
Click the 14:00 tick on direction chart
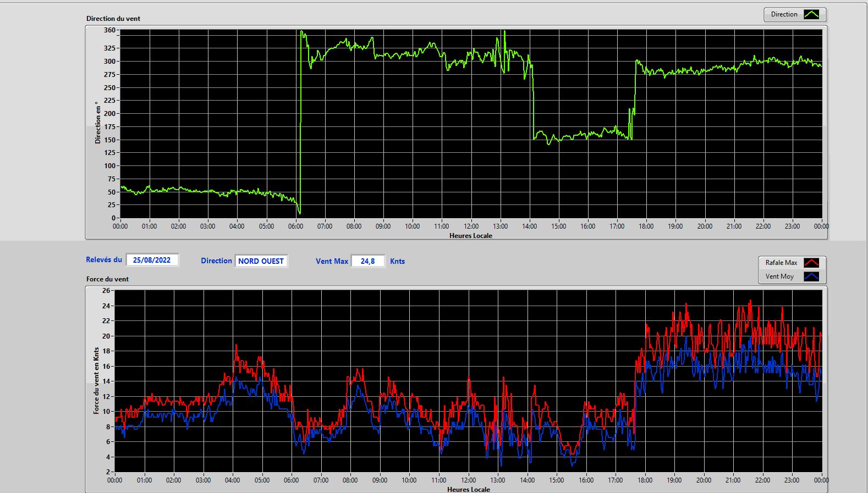point(529,226)
